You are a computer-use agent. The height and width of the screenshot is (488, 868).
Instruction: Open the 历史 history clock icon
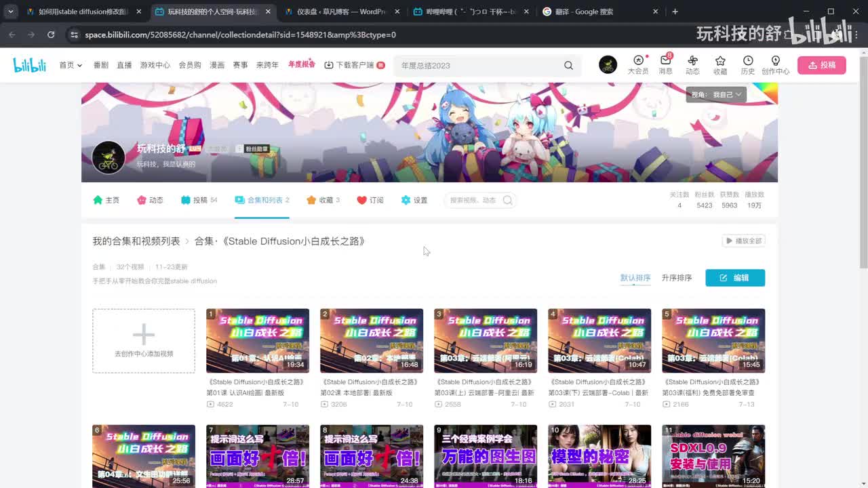click(747, 61)
